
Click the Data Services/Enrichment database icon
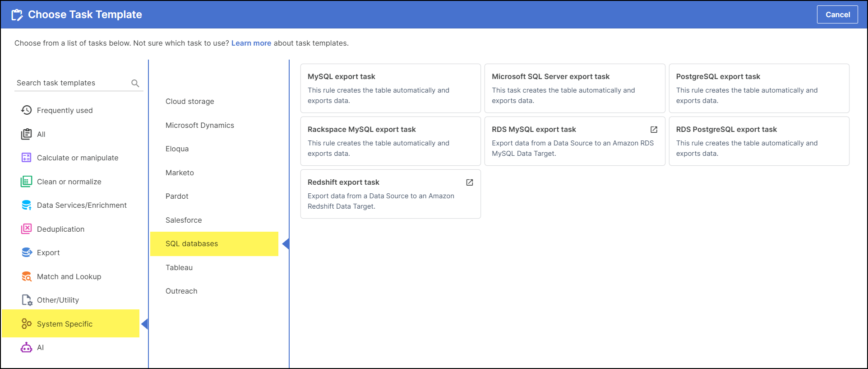click(27, 205)
